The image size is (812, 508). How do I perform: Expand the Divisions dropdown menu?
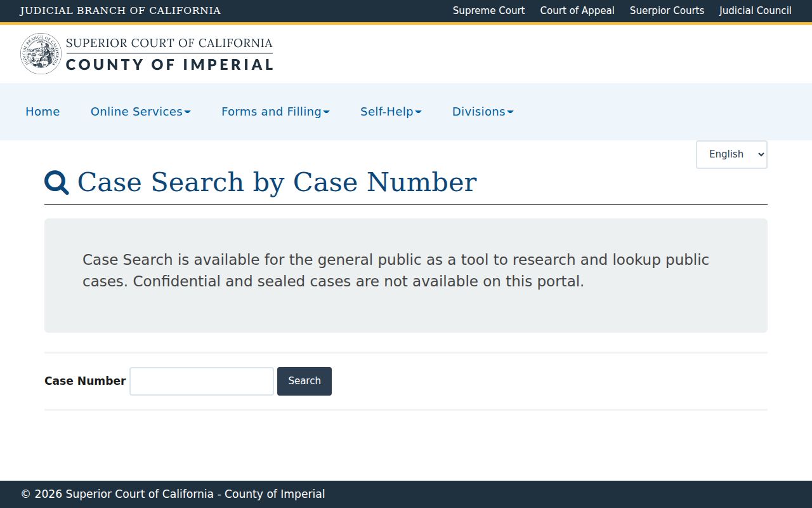(483, 112)
